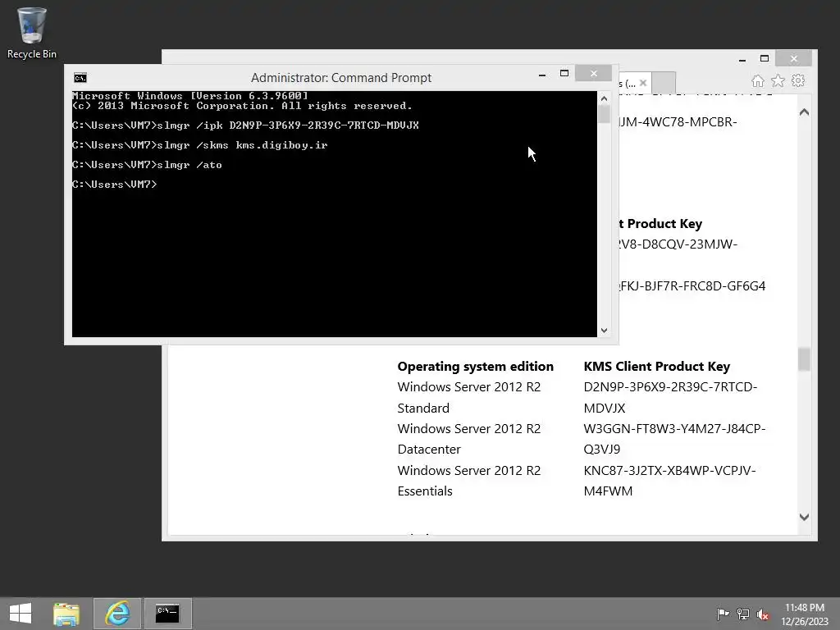Open the muted volume tray icon
The width and height of the screenshot is (840, 630).
762,614
